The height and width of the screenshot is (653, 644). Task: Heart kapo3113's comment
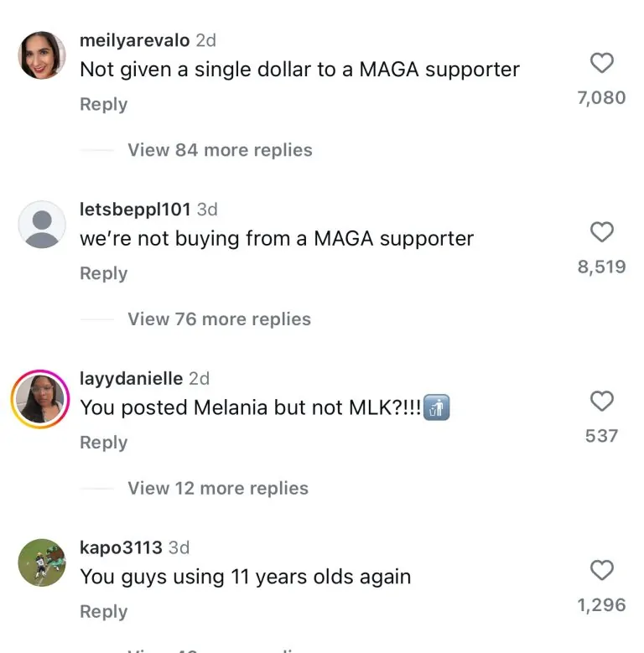pyautogui.click(x=602, y=571)
